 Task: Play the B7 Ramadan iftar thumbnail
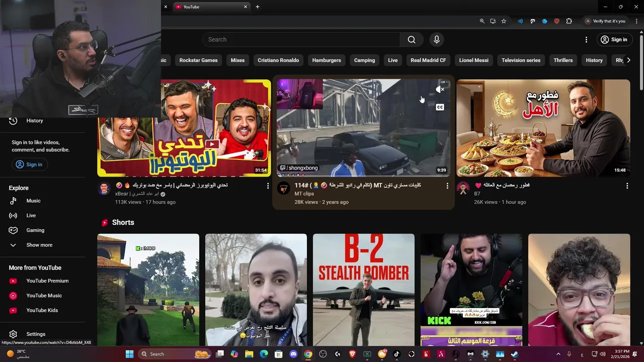pyautogui.click(x=543, y=128)
